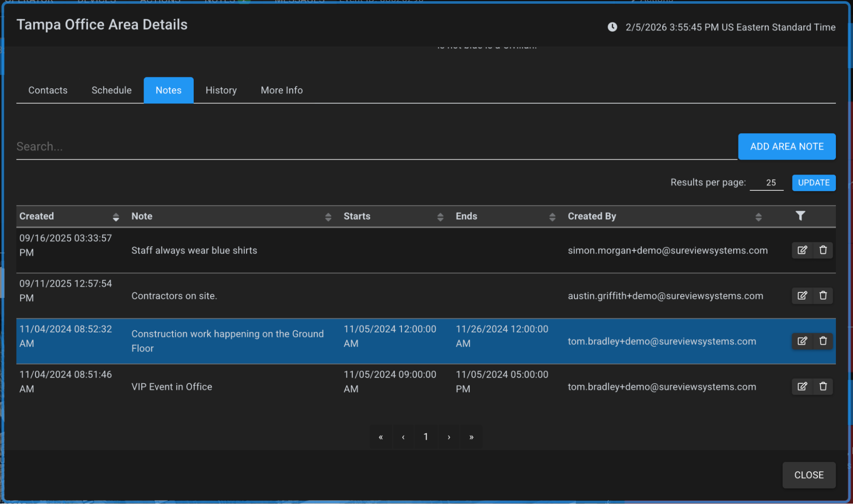Sort notes by the Starts column

click(x=440, y=217)
